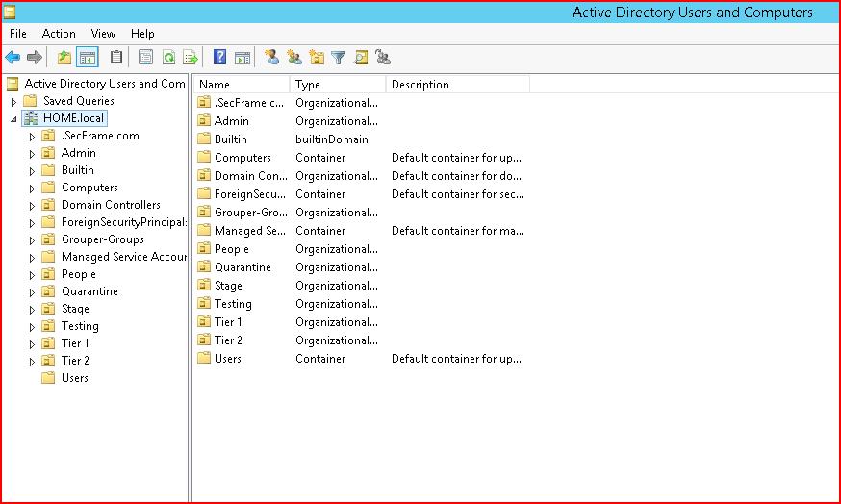The width and height of the screenshot is (841, 504).
Task: Click the Find objects magnifier icon
Action: [x=361, y=57]
